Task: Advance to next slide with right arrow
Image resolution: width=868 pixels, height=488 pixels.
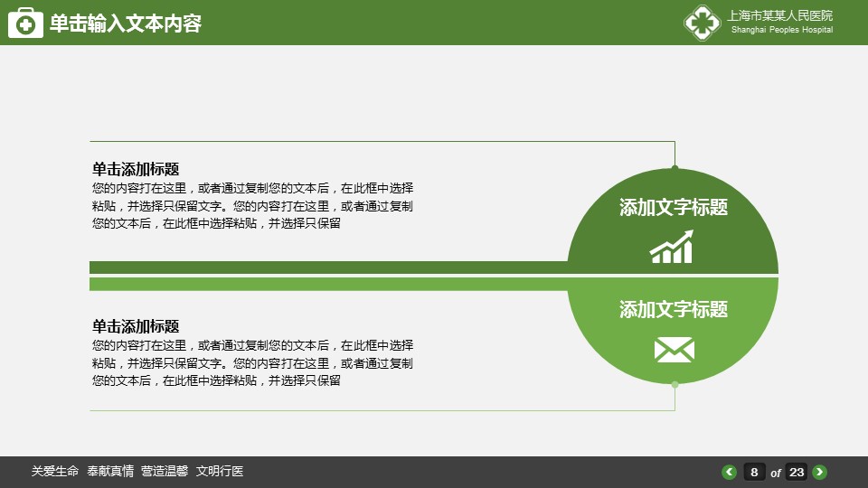Action: tap(819, 472)
